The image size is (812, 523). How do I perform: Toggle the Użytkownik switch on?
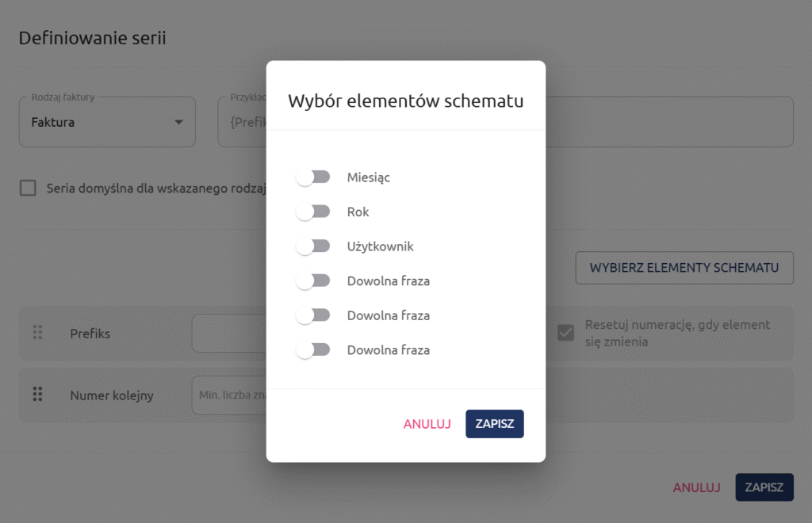[312, 246]
